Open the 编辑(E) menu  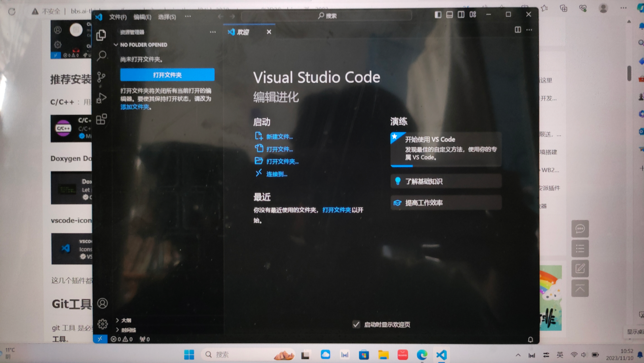tap(142, 17)
